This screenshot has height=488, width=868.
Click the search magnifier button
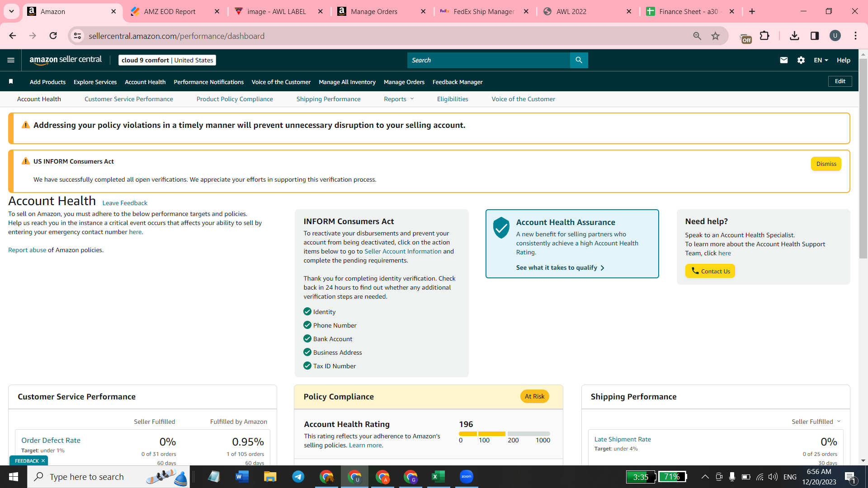pyautogui.click(x=579, y=60)
